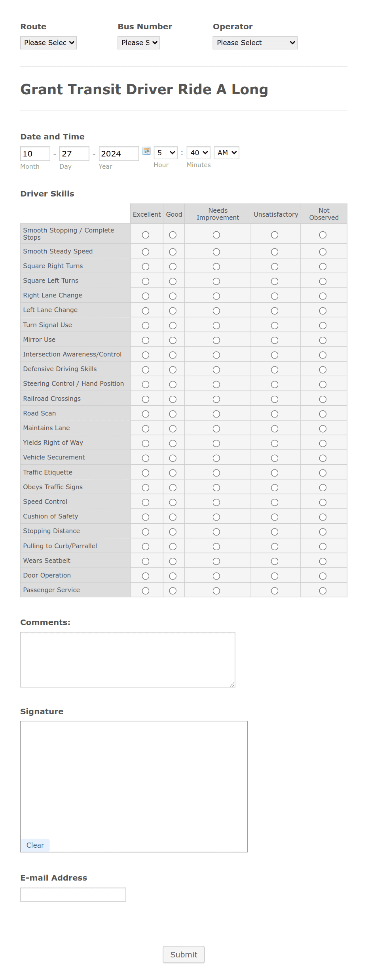Open the Minutes dropdown

point(198,153)
